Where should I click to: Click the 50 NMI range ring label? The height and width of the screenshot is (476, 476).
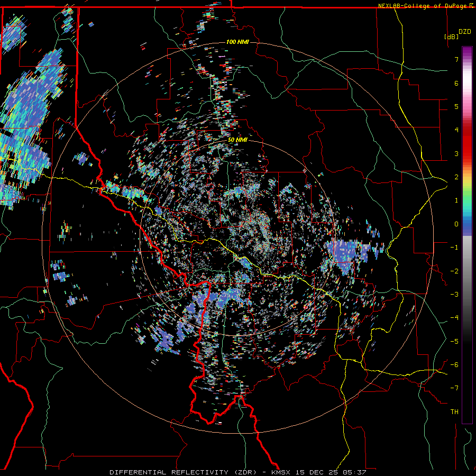(x=237, y=140)
